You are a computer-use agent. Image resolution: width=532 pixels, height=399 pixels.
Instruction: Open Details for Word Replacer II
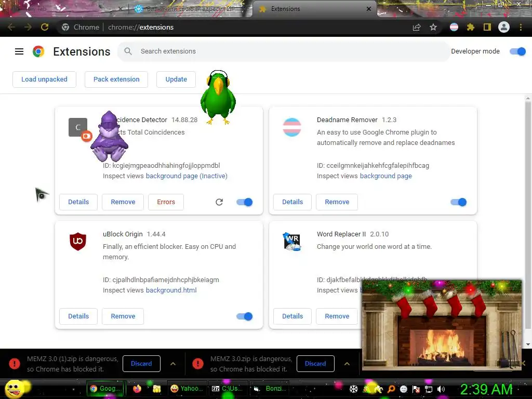click(x=292, y=316)
